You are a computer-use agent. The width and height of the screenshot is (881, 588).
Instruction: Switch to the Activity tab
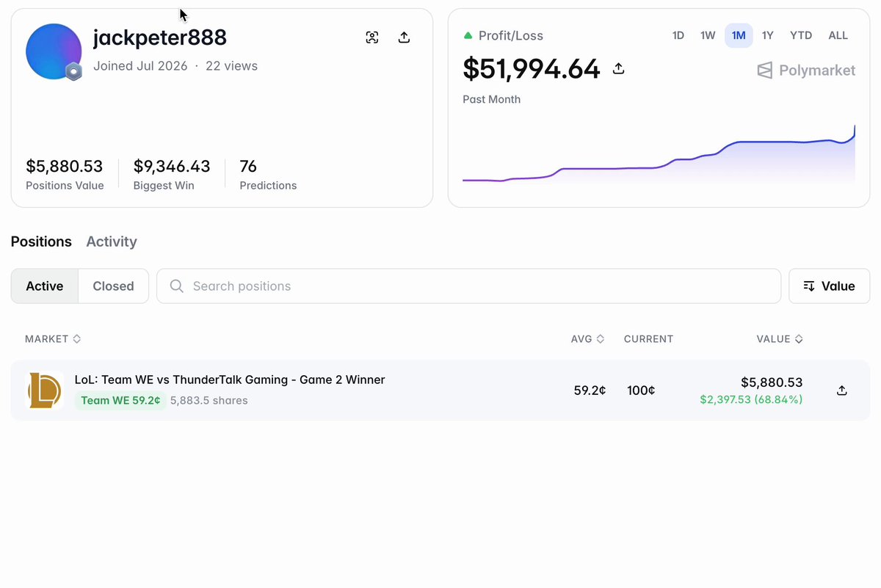pos(112,242)
